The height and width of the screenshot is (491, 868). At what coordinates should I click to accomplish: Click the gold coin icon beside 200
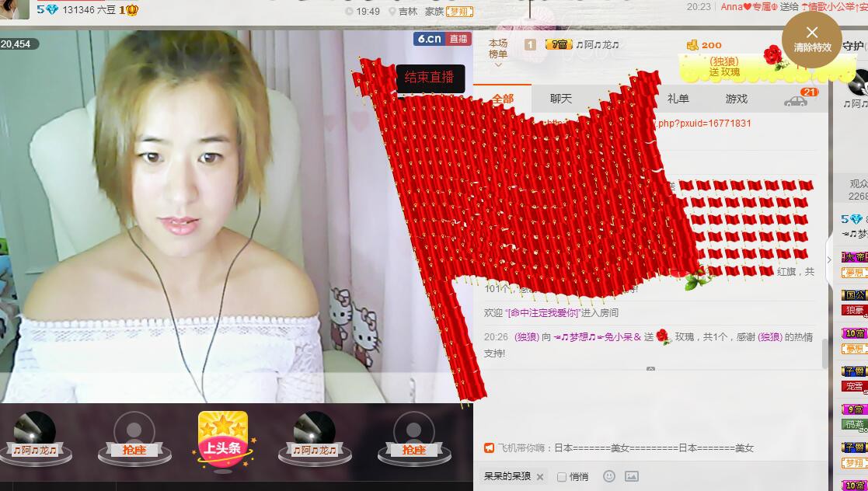(x=692, y=45)
